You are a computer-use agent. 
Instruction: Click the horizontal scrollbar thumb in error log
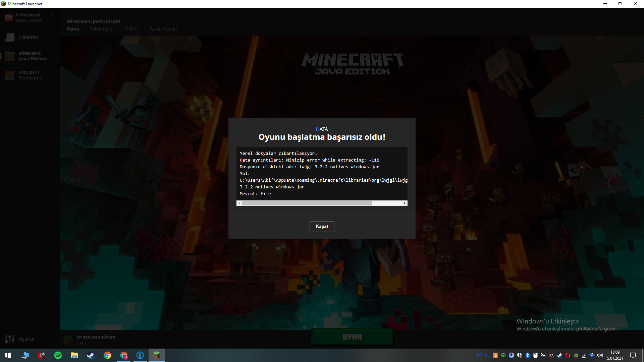pyautogui.click(x=307, y=203)
